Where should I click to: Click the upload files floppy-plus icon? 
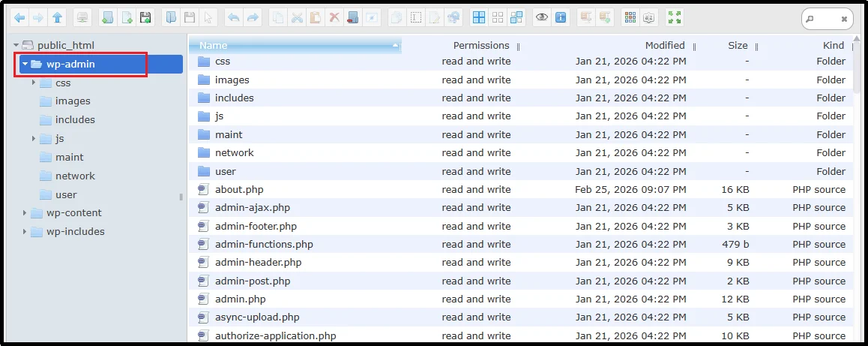pos(145,18)
